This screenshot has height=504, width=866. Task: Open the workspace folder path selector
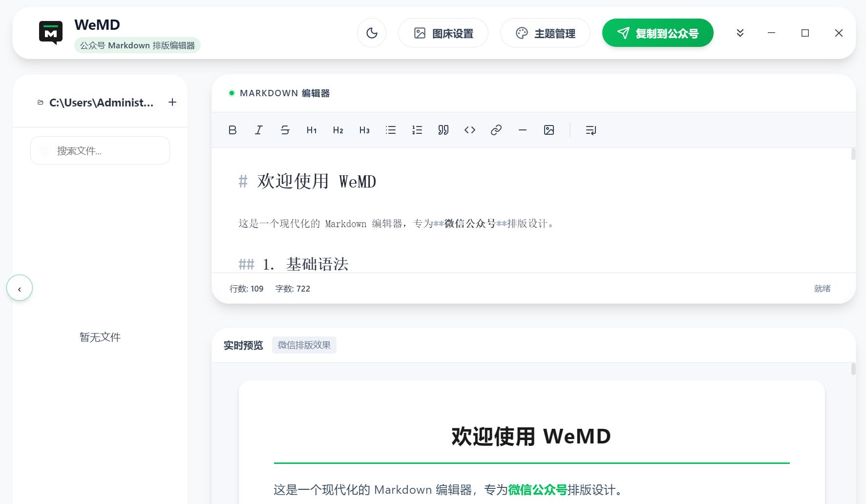pos(101,103)
